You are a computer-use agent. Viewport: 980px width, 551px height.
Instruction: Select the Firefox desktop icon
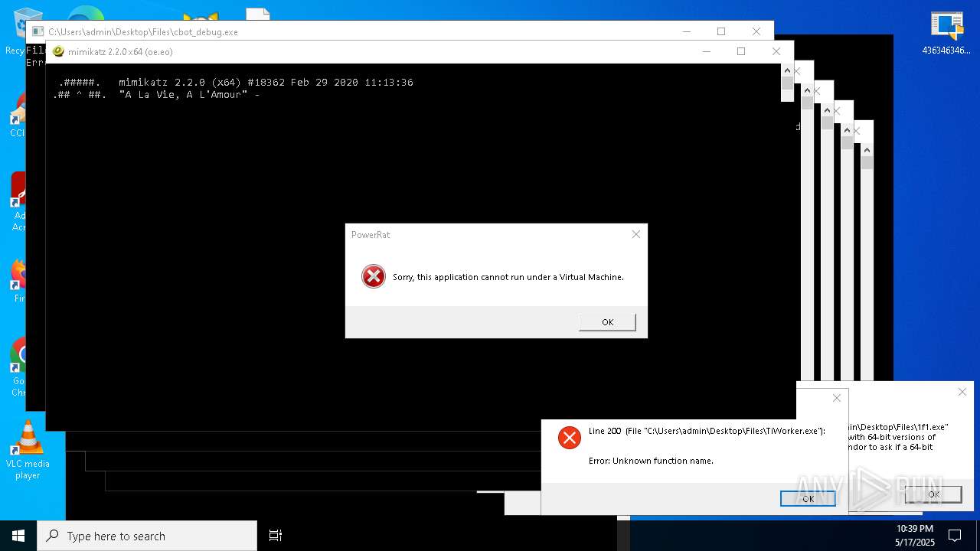pyautogui.click(x=17, y=280)
